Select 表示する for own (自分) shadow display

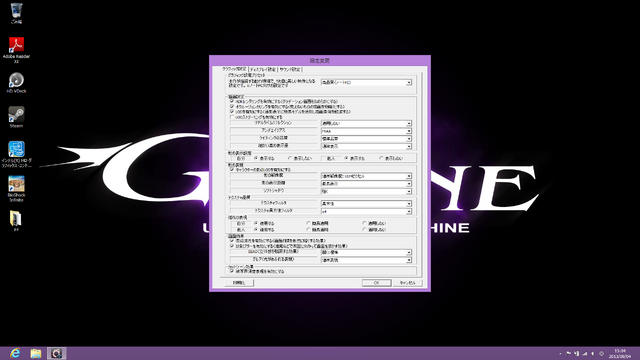264,158
